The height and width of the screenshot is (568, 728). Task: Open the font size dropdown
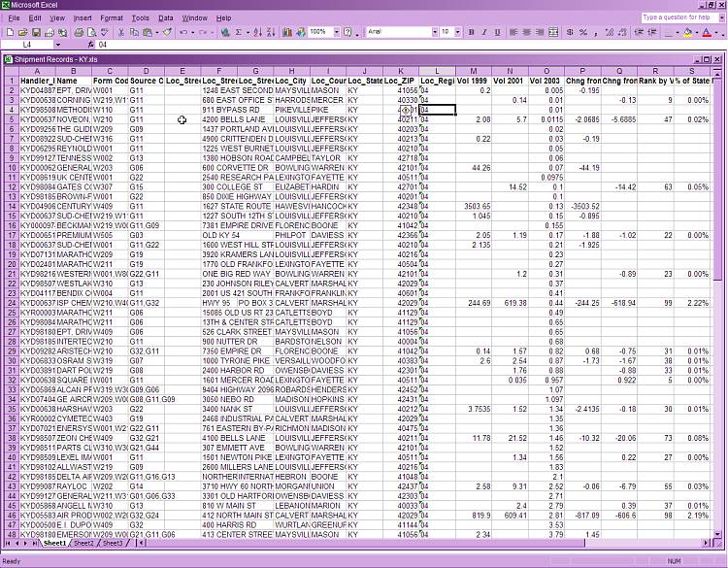coord(458,32)
